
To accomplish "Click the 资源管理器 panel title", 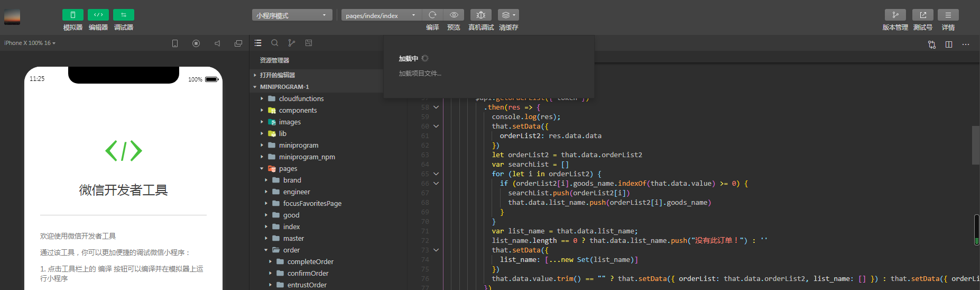I will point(274,60).
